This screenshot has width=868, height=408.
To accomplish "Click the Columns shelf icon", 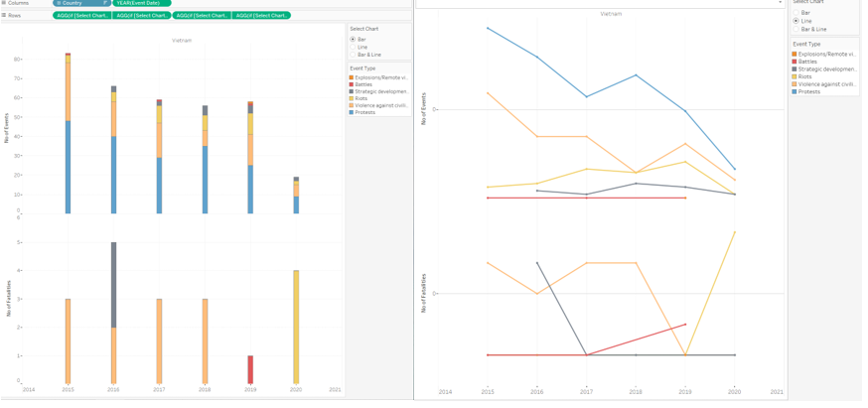I will click(x=4, y=3).
